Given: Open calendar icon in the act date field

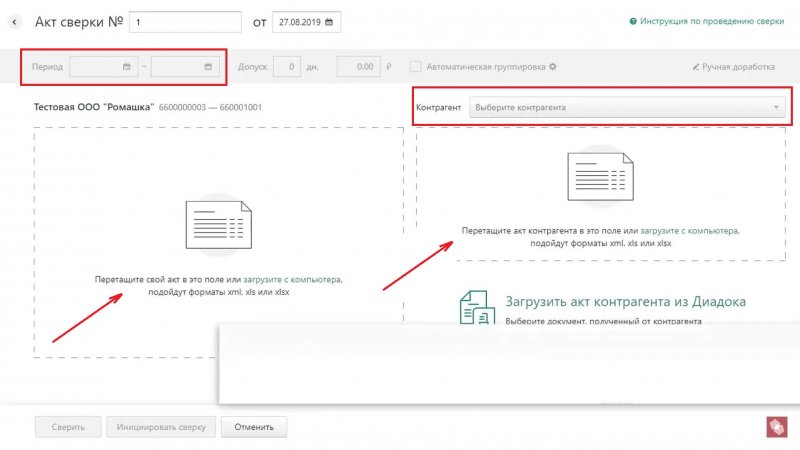Looking at the screenshot, I should 329,21.
